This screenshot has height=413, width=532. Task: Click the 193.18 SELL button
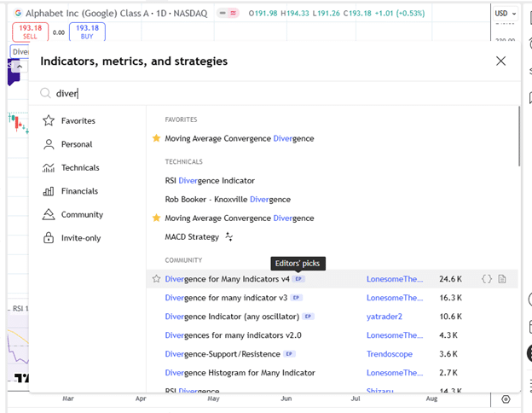[30, 32]
